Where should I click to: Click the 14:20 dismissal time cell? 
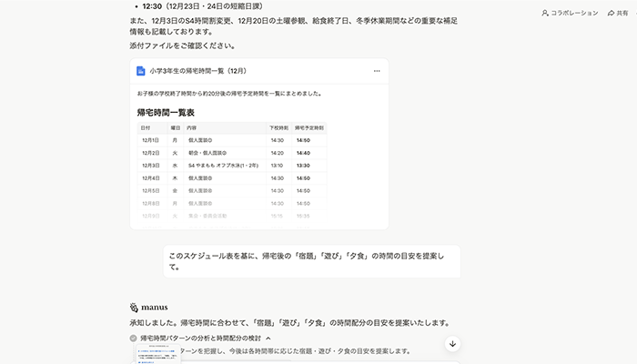click(277, 153)
